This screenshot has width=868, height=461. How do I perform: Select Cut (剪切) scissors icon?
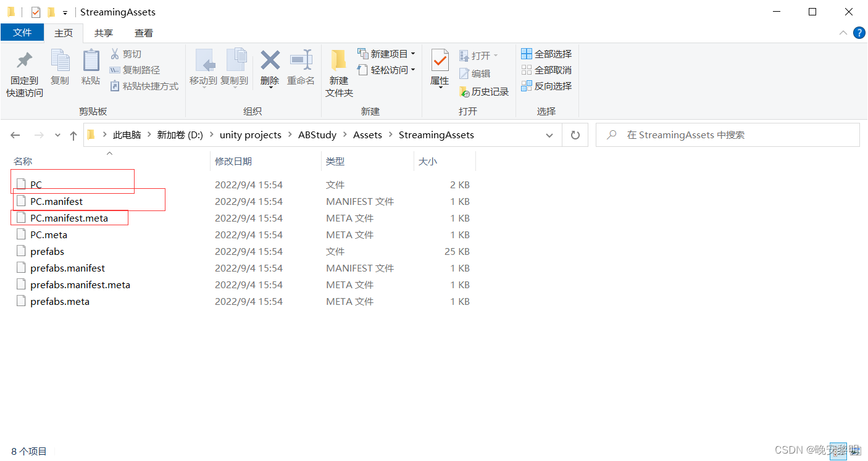(x=115, y=54)
